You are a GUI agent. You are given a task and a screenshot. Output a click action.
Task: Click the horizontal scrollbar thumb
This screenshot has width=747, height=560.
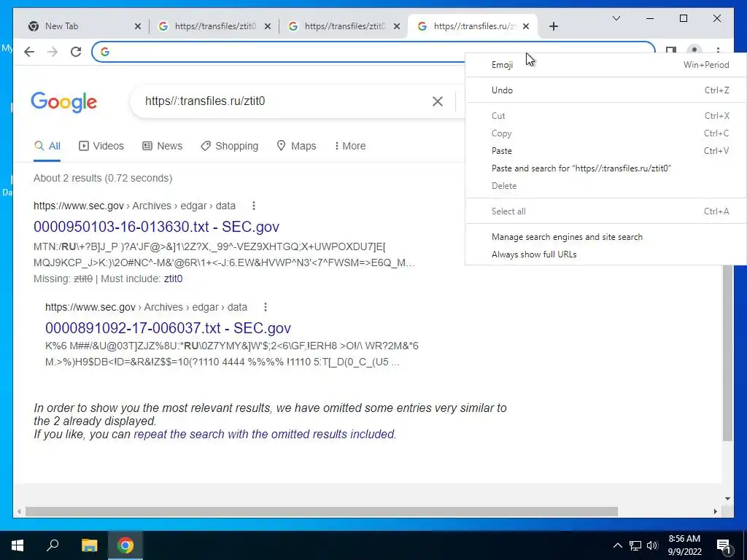pos(322,512)
